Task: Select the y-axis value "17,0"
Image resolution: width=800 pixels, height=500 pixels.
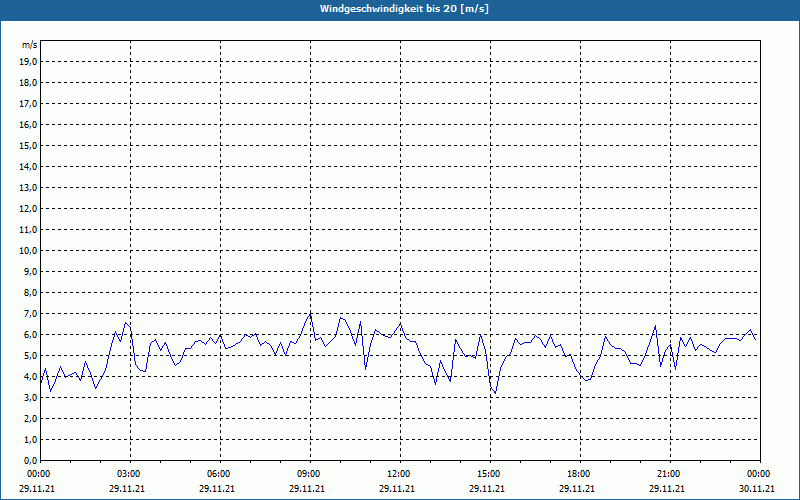Action: pos(28,104)
